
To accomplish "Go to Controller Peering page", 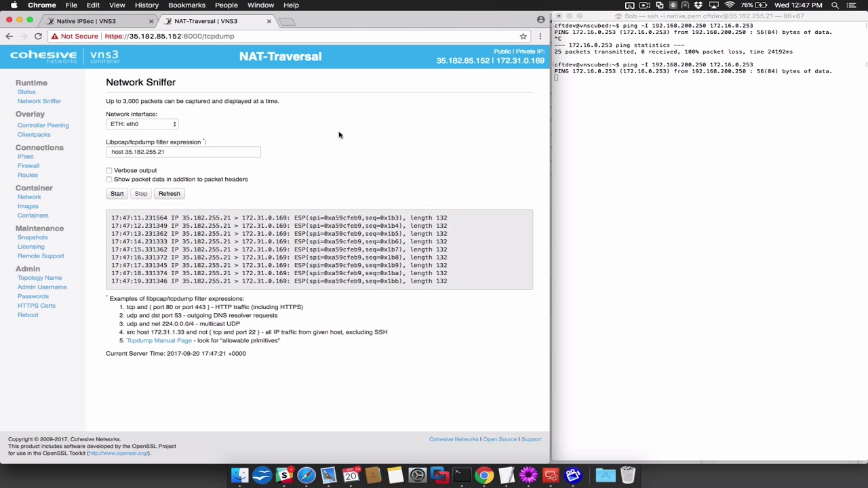I will click(43, 125).
